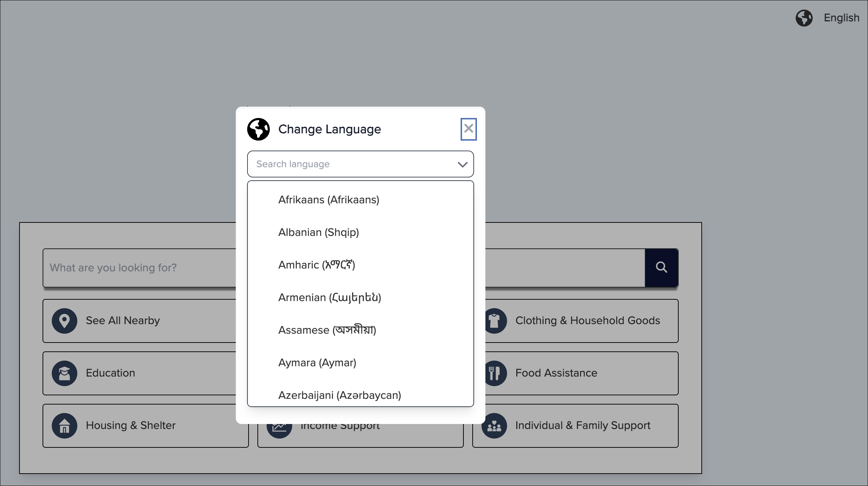The height and width of the screenshot is (486, 868).
Task: Click the chevron on the language search box
Action: pyautogui.click(x=462, y=164)
